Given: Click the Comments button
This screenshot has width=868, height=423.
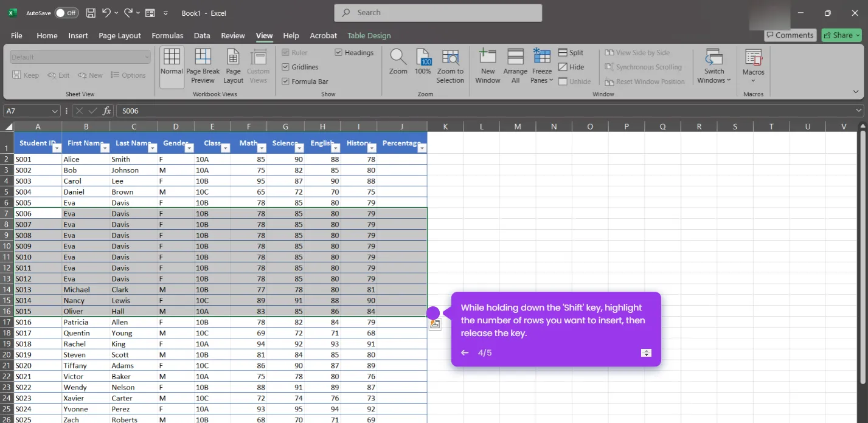Looking at the screenshot, I should coord(790,35).
